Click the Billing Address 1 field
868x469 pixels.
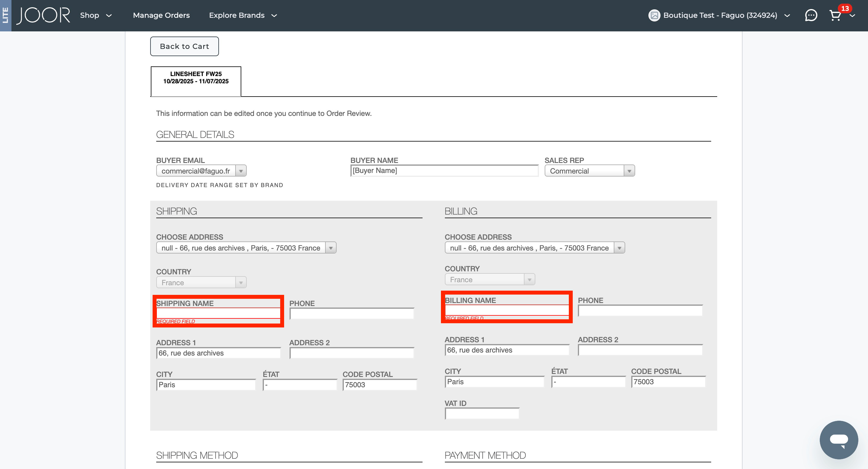[507, 350]
